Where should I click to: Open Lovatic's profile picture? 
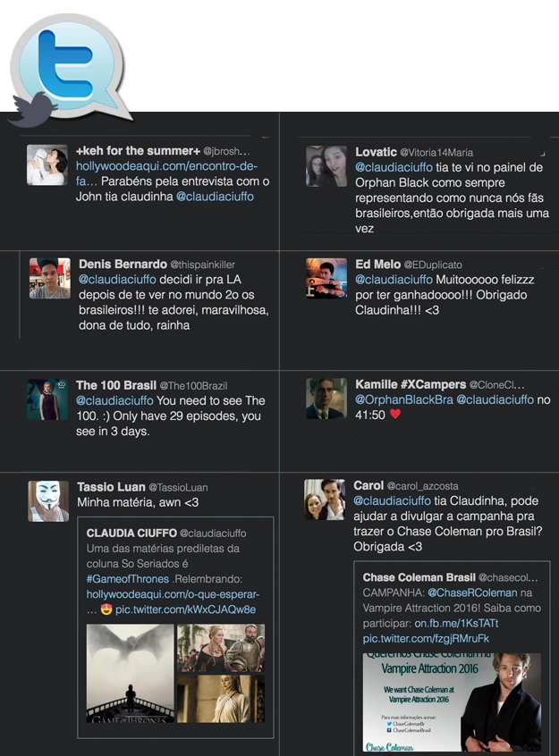(326, 166)
